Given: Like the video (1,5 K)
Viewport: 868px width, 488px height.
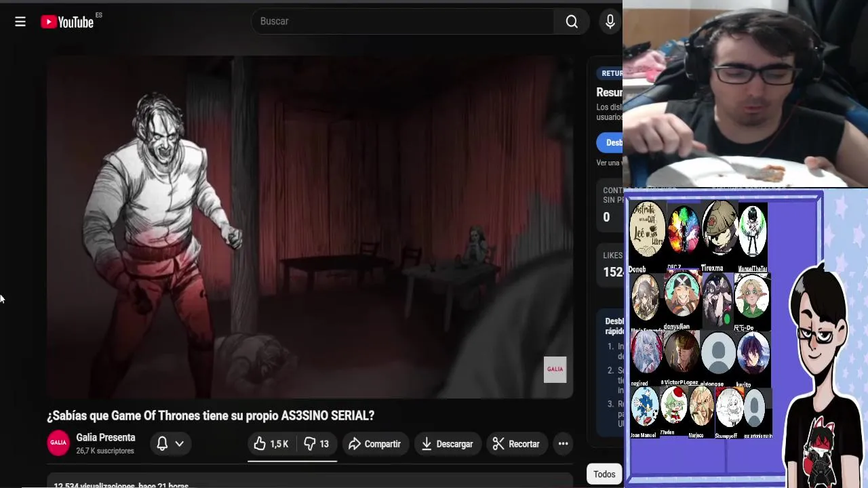Looking at the screenshot, I should (x=272, y=444).
